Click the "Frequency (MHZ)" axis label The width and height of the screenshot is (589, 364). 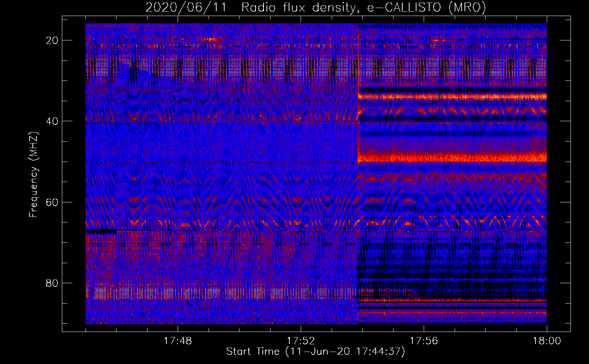(33, 174)
